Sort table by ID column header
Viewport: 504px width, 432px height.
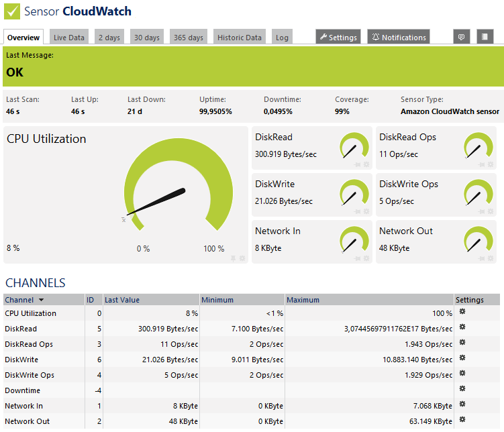point(90,300)
